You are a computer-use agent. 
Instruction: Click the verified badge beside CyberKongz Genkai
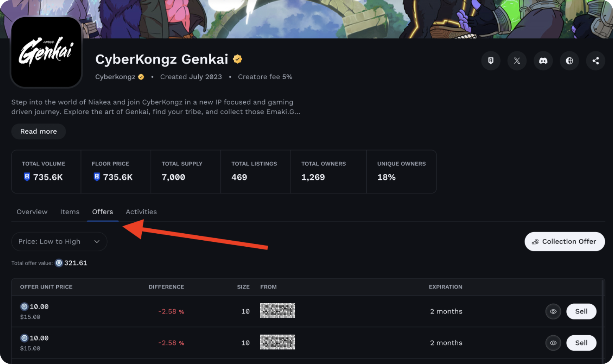point(238,59)
